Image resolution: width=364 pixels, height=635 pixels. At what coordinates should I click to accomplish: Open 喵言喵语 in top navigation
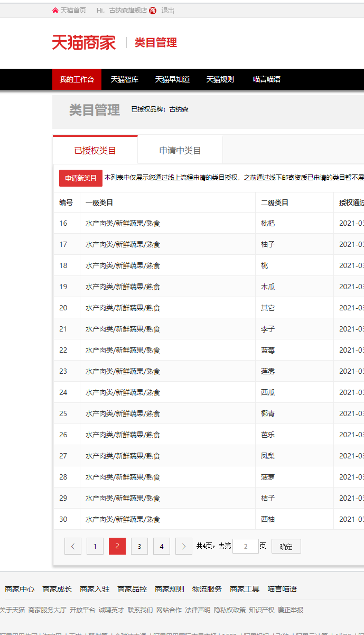[267, 79]
